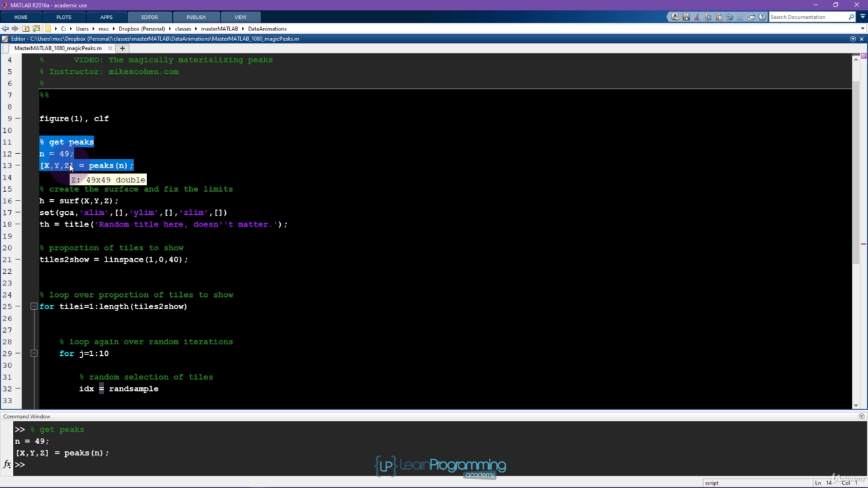Click the Redo arrow icon

click(x=741, y=17)
